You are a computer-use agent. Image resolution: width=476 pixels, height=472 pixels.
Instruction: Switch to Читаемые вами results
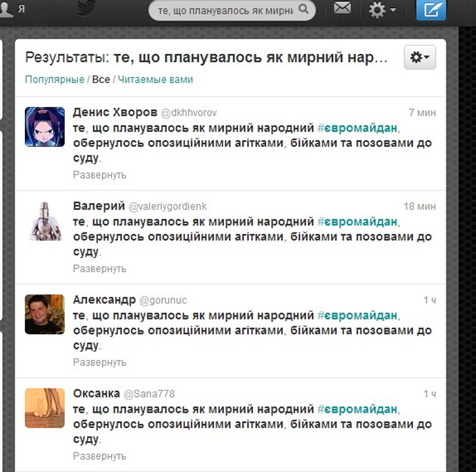[x=155, y=79]
